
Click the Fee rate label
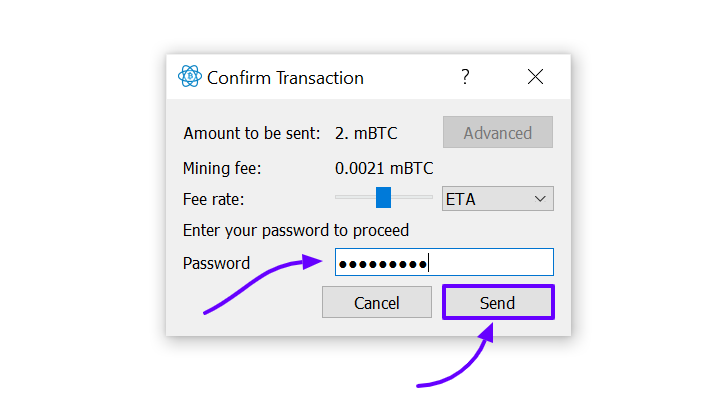pos(213,199)
